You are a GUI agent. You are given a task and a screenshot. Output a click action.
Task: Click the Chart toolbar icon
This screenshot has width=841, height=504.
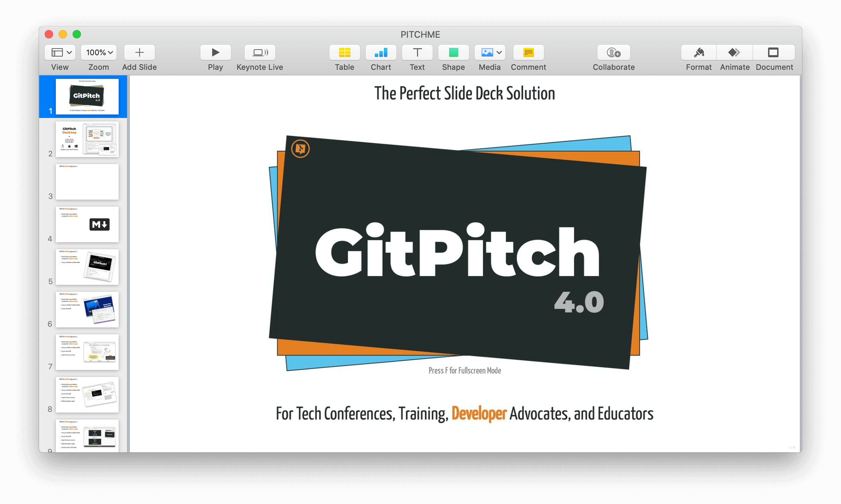(381, 52)
